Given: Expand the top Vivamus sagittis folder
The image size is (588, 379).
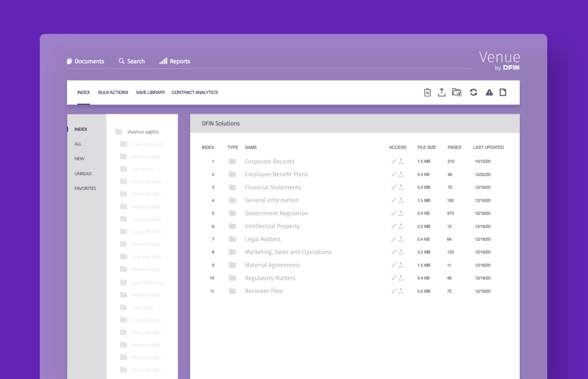Looking at the screenshot, I should point(143,132).
